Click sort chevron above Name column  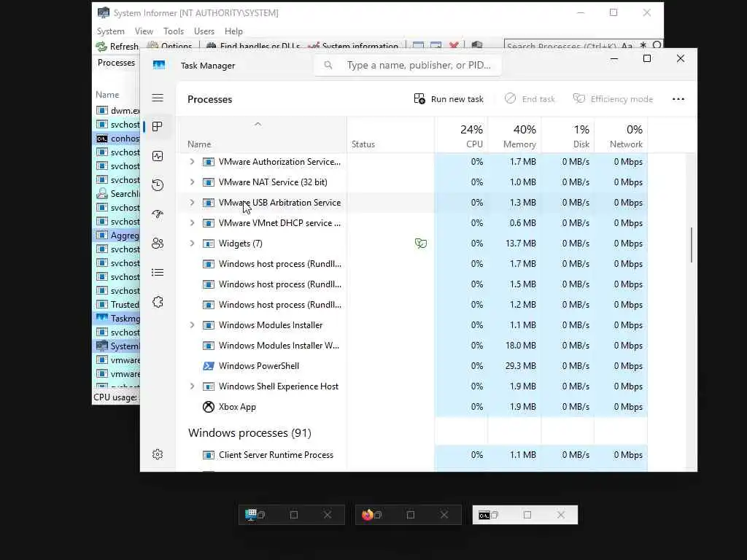click(258, 124)
